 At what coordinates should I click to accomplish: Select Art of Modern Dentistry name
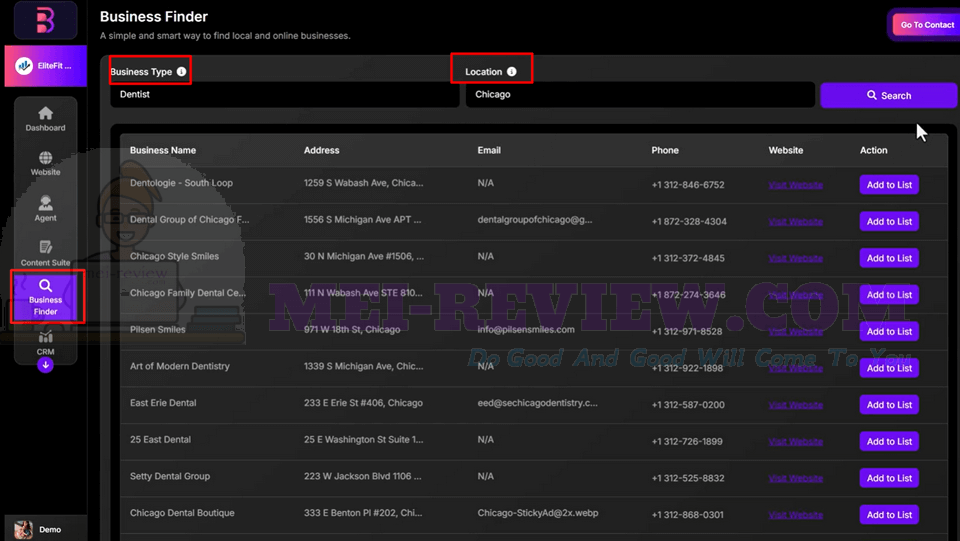click(x=180, y=366)
